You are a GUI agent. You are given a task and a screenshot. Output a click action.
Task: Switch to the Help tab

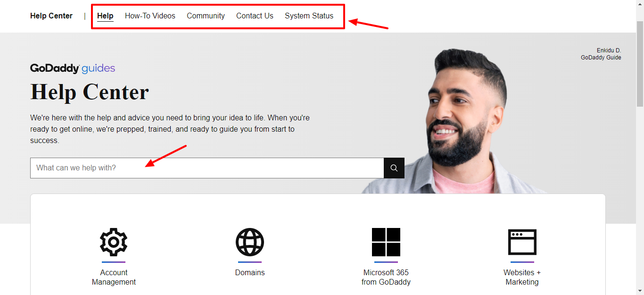[x=105, y=16]
